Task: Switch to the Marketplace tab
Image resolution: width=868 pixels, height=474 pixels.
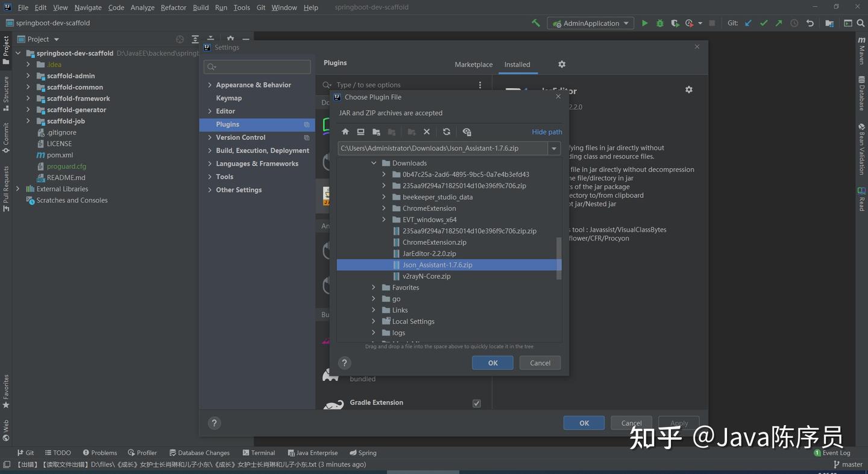Action: [x=473, y=65]
